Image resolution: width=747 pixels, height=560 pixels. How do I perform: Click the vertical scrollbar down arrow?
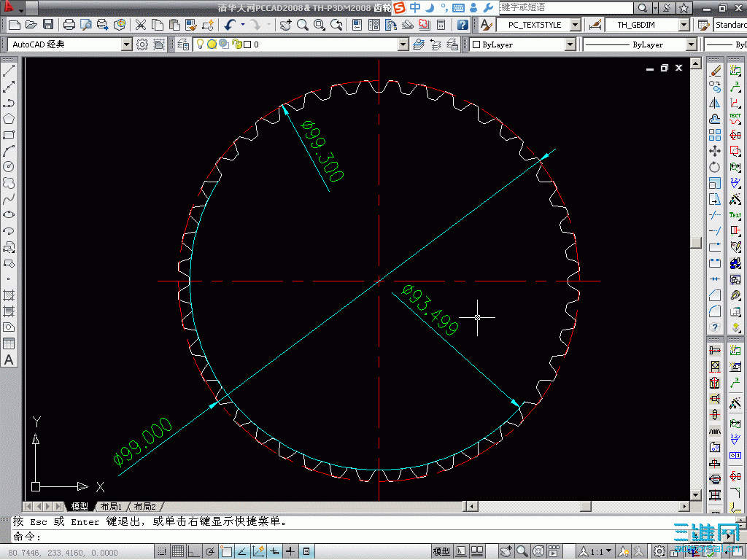pyautogui.click(x=695, y=495)
